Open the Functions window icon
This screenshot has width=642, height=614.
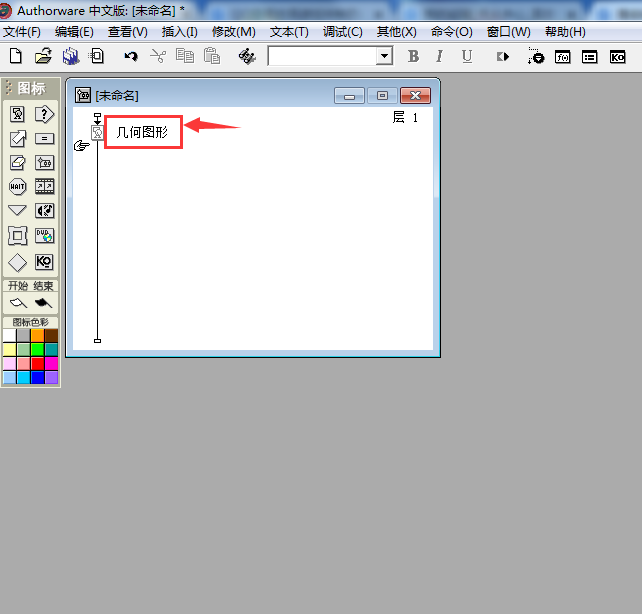coord(563,57)
